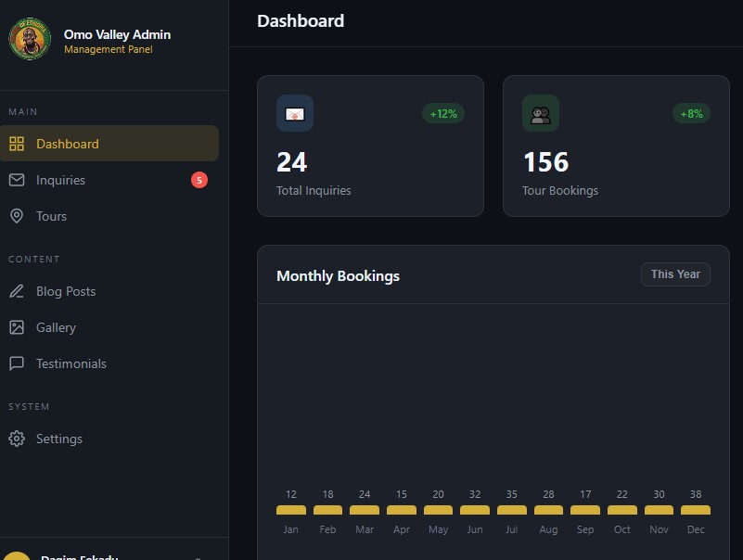The height and width of the screenshot is (560, 743).
Task: Select the Feb bar in the chart
Action: click(x=328, y=510)
